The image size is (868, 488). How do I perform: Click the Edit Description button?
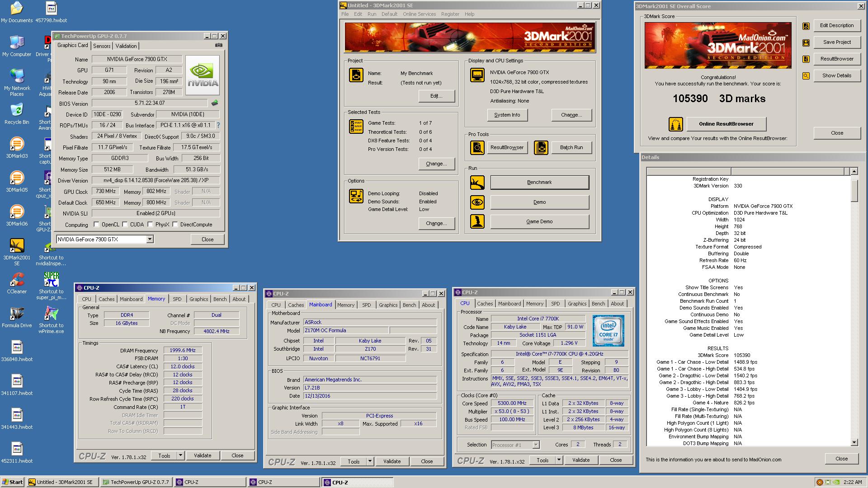837,25
